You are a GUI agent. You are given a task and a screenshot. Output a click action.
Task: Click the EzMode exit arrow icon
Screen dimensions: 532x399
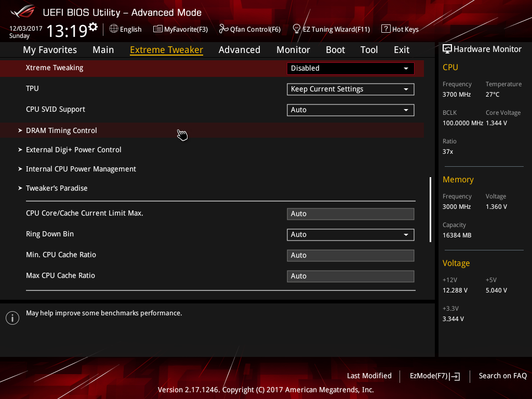point(455,376)
